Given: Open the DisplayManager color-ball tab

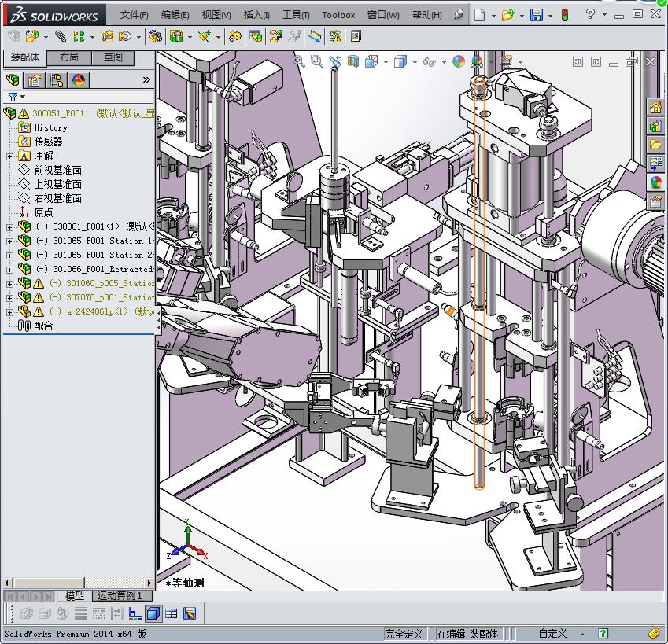Looking at the screenshot, I should [x=78, y=80].
